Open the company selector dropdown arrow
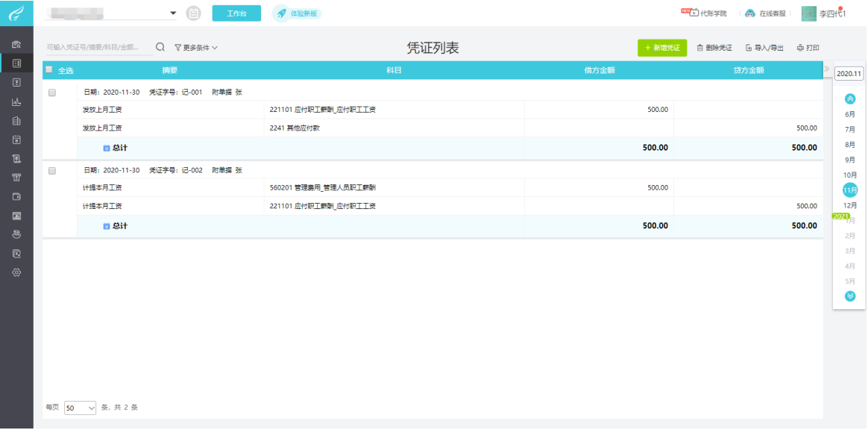Viewport: 868px width, 430px height. tap(173, 13)
